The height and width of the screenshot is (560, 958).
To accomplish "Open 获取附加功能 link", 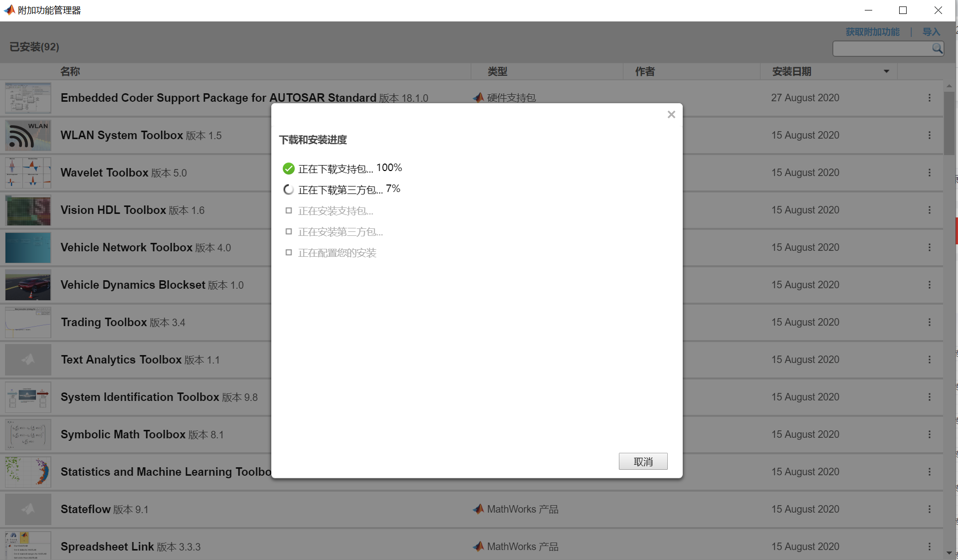I will tap(872, 31).
